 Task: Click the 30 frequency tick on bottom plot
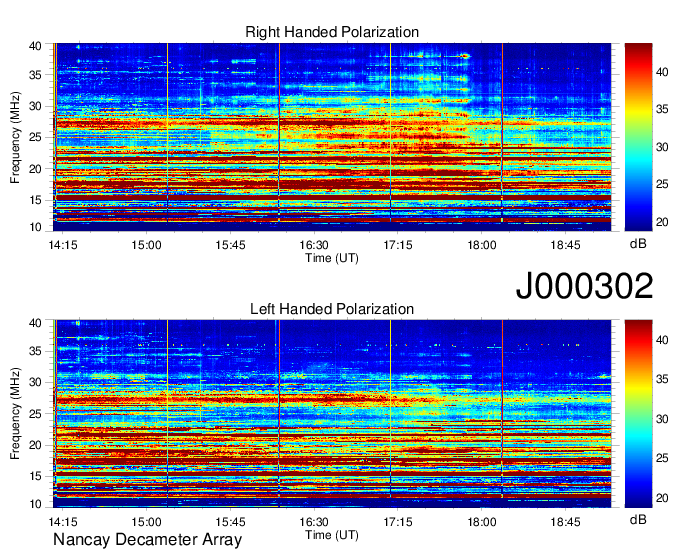35,382
